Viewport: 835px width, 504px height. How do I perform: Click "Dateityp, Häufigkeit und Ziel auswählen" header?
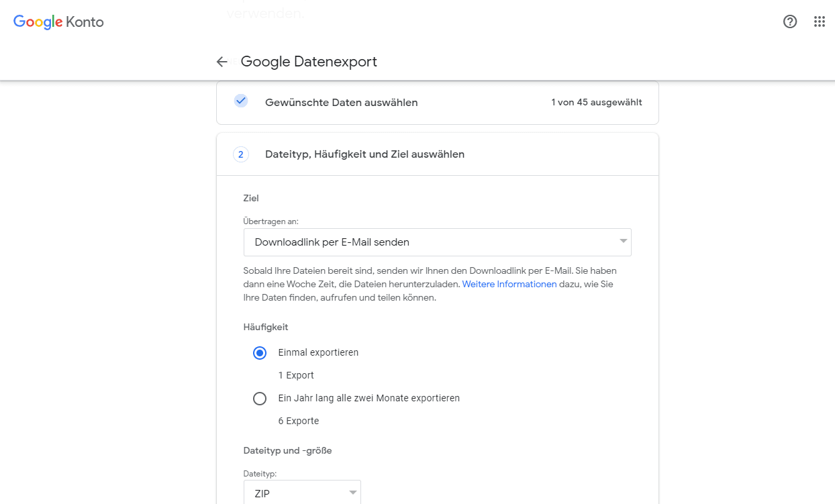tap(364, 154)
